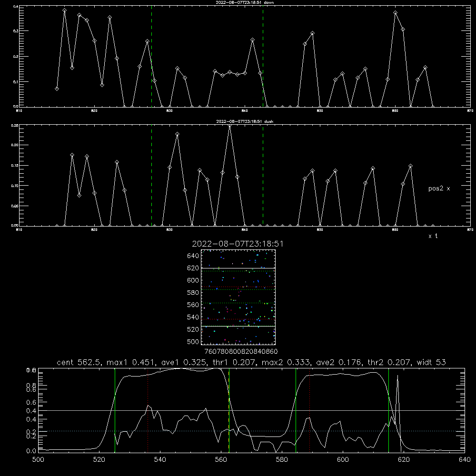Select the 'pos2 x' label
The image size is (476, 476).
tap(439, 188)
